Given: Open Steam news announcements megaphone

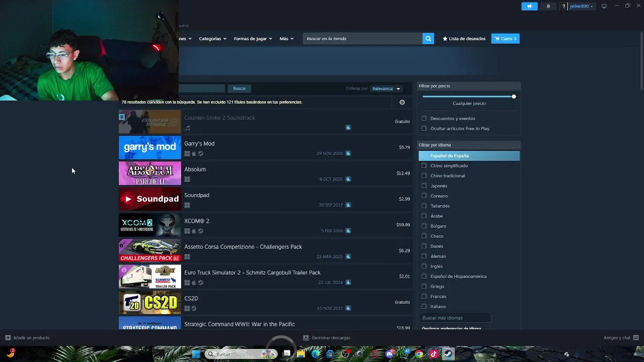Looking at the screenshot, I should tap(529, 6).
